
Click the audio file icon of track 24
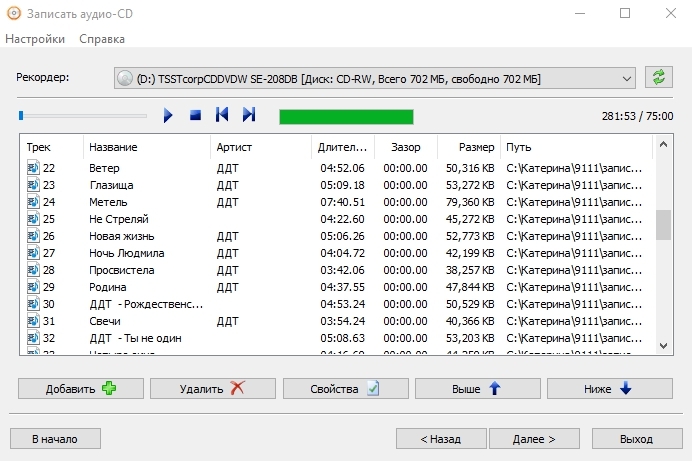point(33,202)
